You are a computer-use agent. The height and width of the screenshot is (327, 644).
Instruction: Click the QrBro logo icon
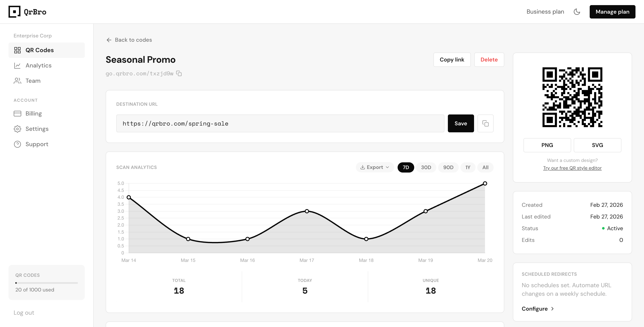(14, 12)
